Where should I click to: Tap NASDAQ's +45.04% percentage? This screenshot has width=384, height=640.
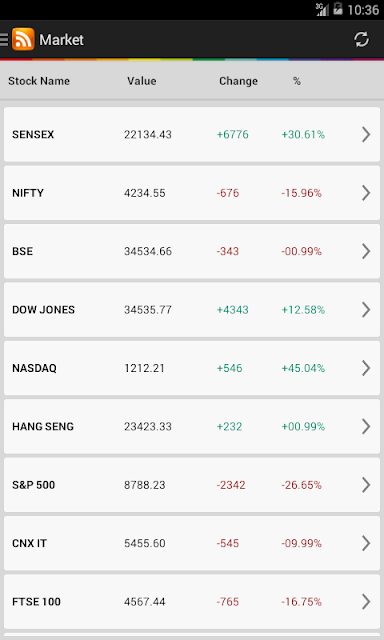[x=303, y=368]
